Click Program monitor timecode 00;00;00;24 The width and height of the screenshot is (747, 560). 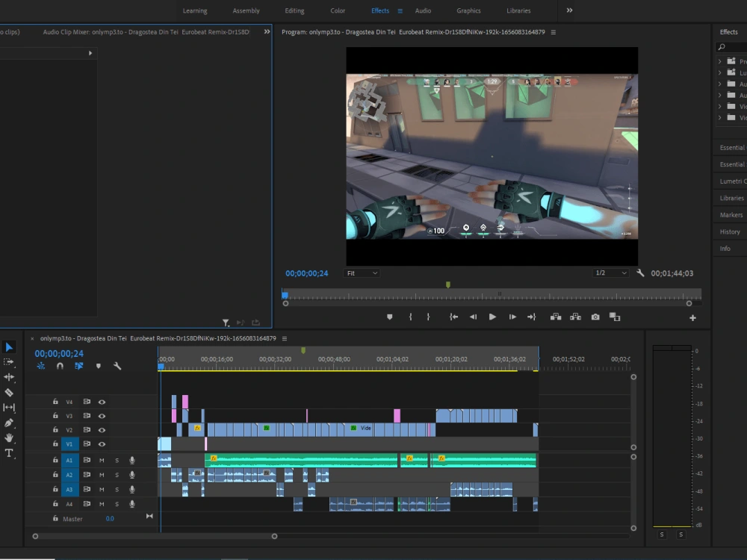click(307, 273)
